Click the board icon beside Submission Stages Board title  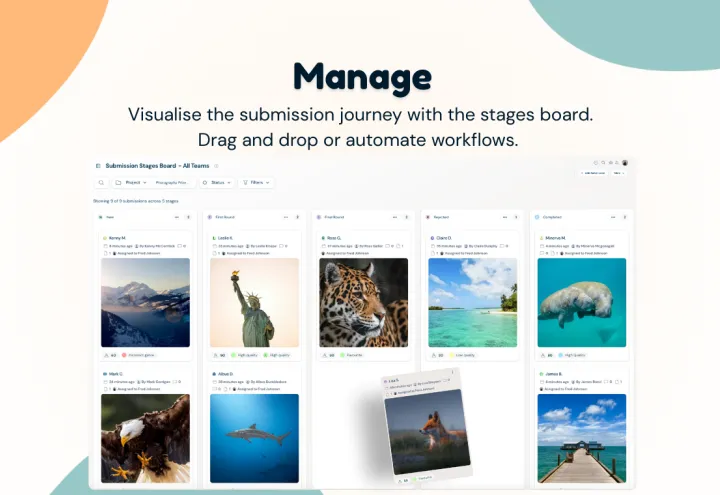click(x=98, y=166)
